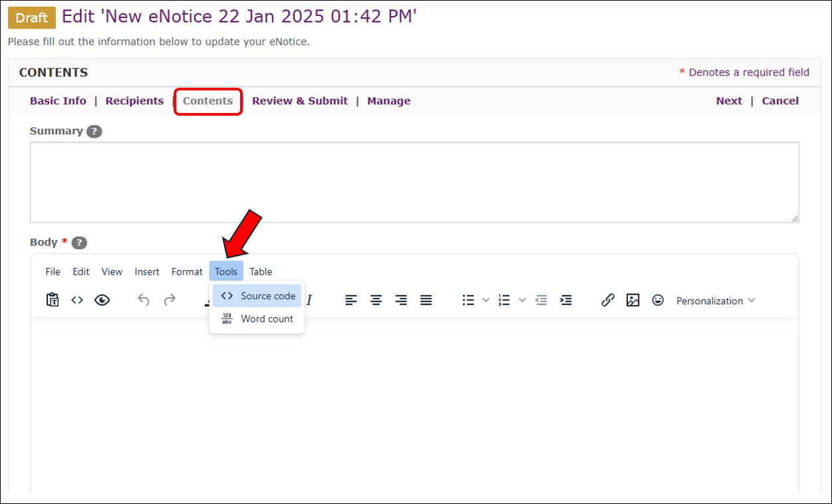
Task: Go to the Basic Info tab
Action: coord(58,101)
